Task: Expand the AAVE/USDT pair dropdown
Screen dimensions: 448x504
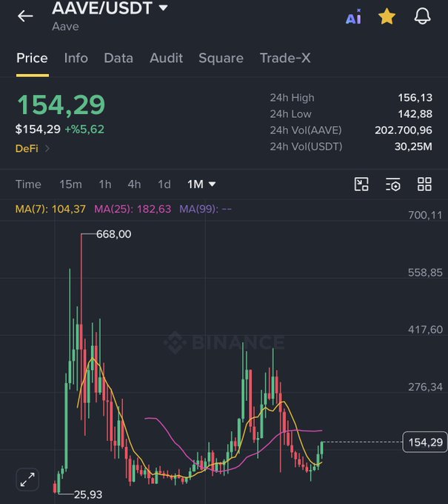Action: coord(164,7)
